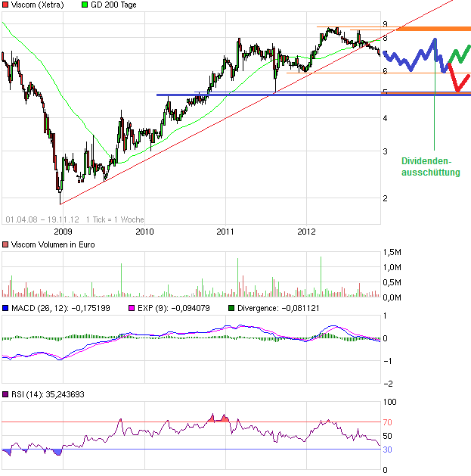The image size is (471, 476).
Task: Click the dark green Divergence legend swatch
Action: pos(232,309)
